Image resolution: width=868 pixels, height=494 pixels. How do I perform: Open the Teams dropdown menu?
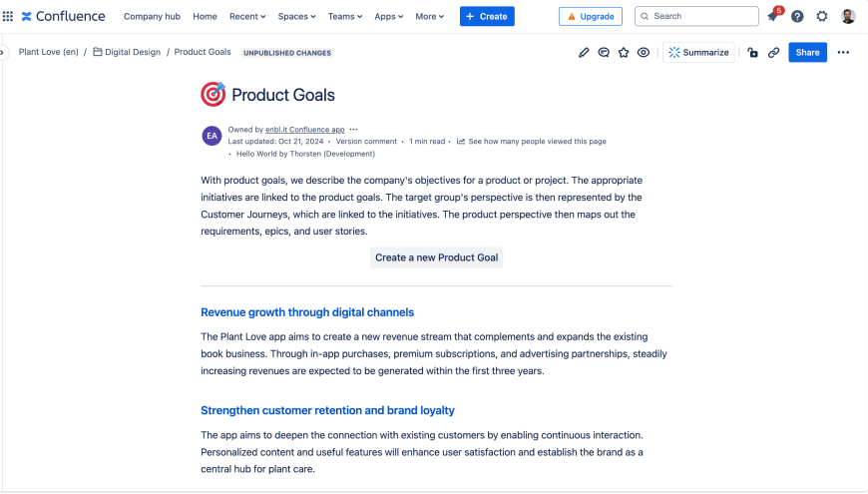pos(345,16)
